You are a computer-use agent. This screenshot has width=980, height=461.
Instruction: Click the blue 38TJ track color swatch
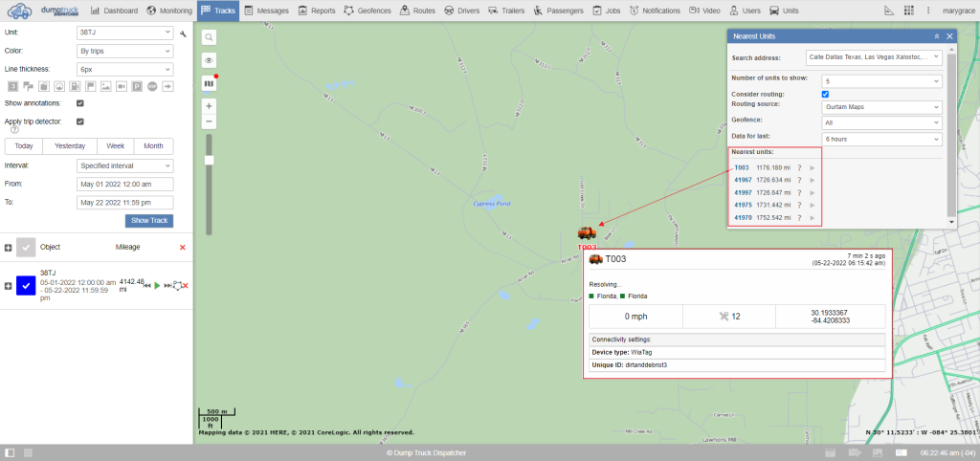point(26,285)
